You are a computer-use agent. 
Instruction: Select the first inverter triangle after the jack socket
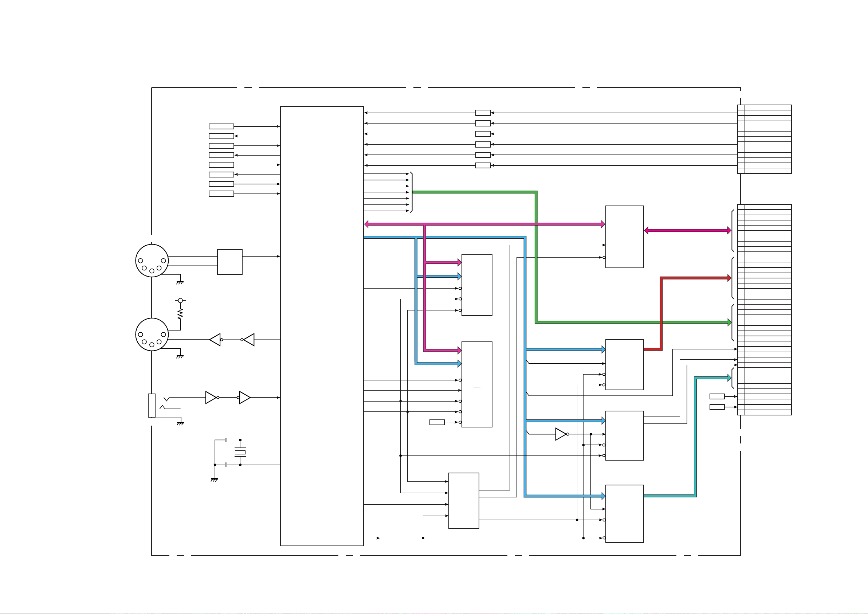[211, 398]
